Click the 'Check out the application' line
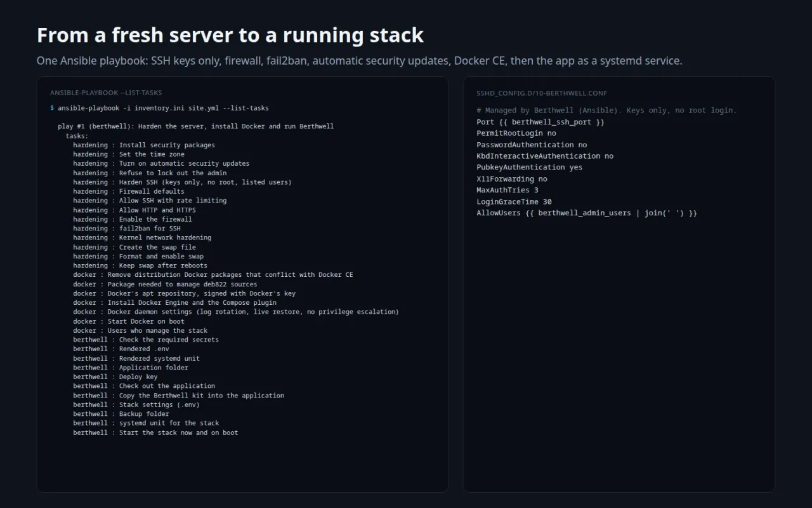The image size is (812, 508). coord(144,386)
